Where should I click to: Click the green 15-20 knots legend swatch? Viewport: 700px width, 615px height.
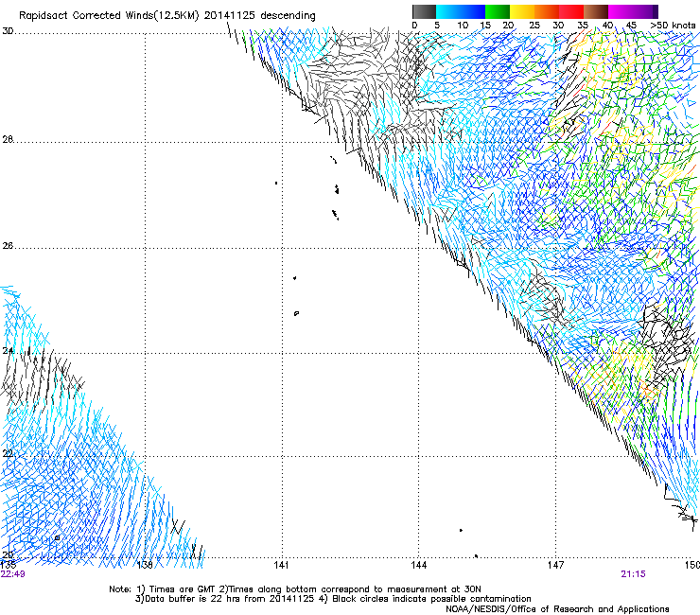pyautogui.click(x=498, y=11)
